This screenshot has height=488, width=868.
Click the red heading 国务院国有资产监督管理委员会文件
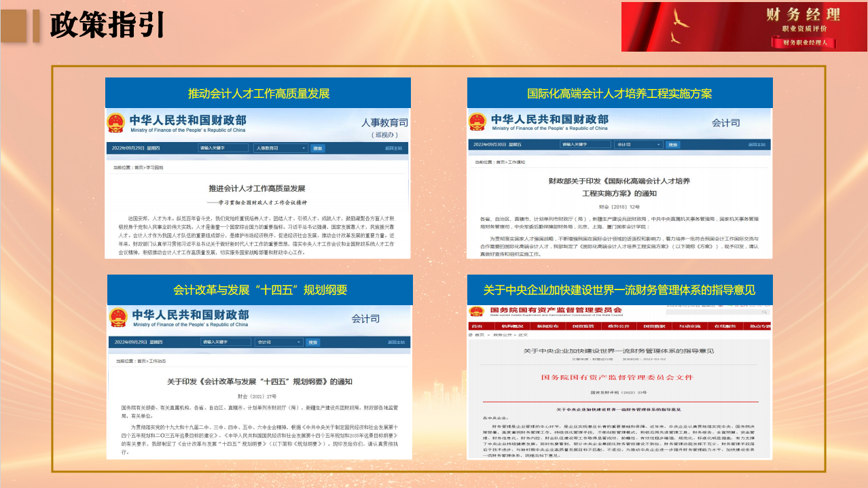(x=619, y=376)
